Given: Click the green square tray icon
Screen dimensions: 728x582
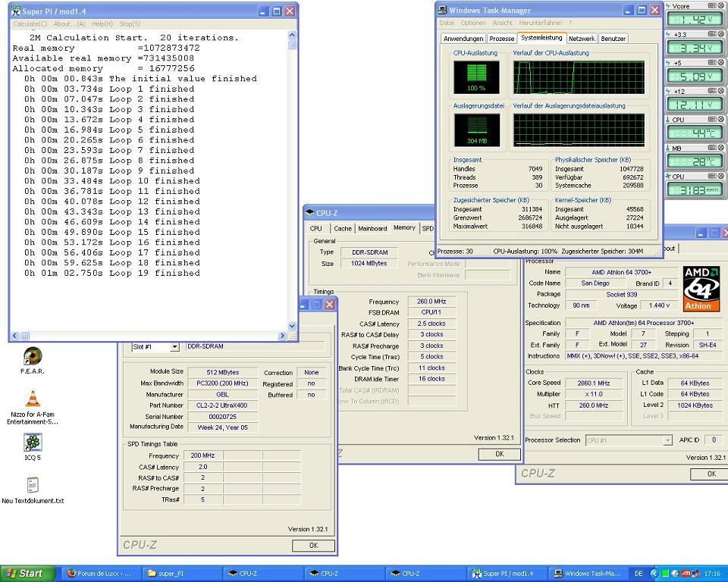Looking at the screenshot, I should 665,574.
